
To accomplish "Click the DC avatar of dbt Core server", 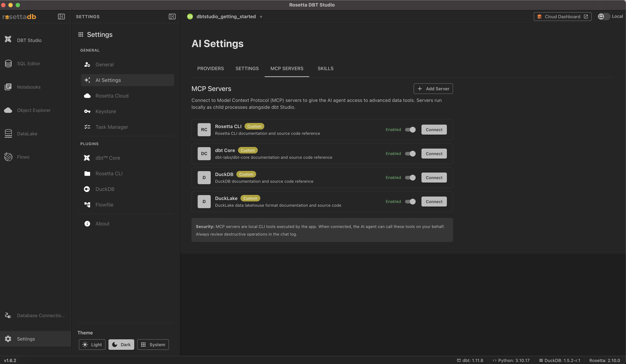I will (x=204, y=154).
